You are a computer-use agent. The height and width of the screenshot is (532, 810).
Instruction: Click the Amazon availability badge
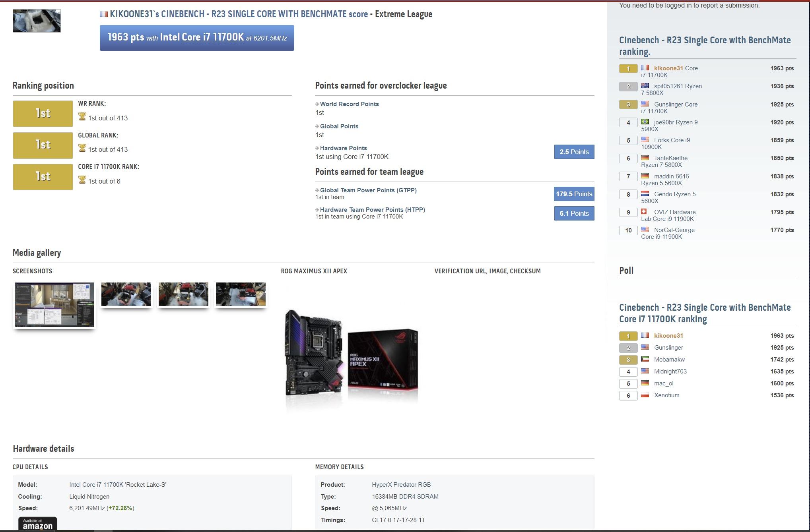coord(37,524)
